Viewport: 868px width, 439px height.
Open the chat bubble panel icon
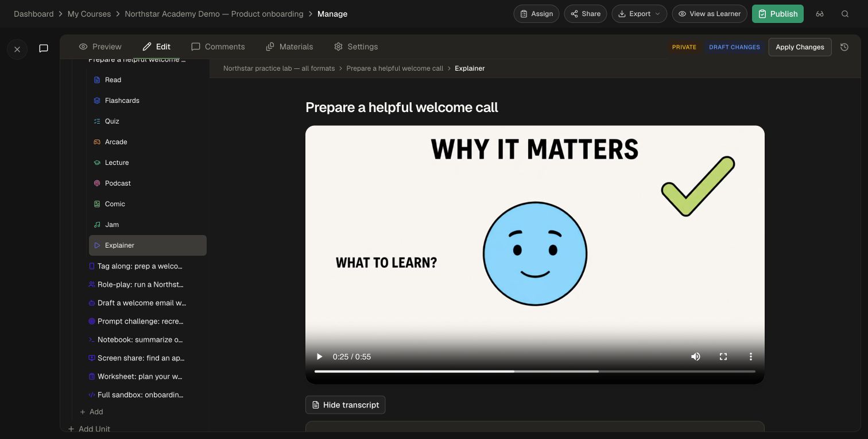pyautogui.click(x=44, y=48)
